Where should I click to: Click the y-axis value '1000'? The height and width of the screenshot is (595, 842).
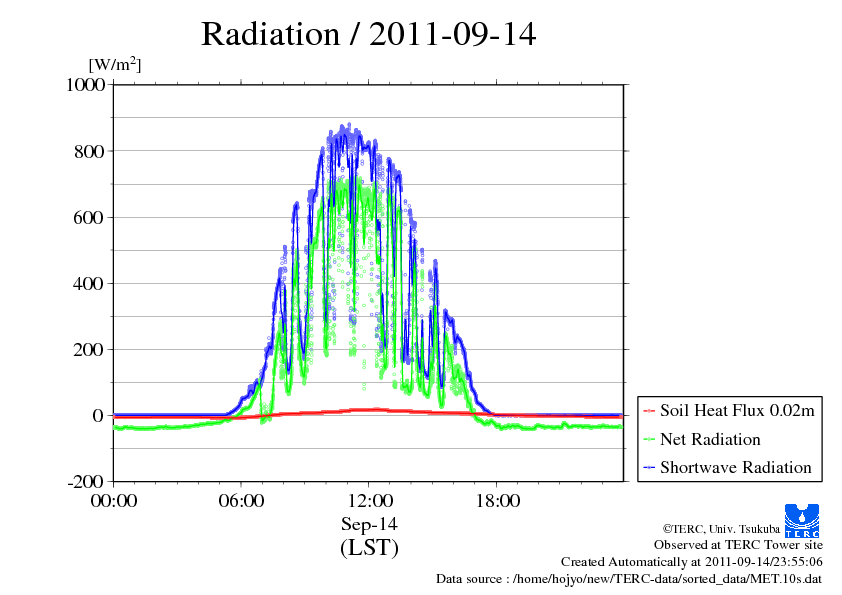pos(85,84)
